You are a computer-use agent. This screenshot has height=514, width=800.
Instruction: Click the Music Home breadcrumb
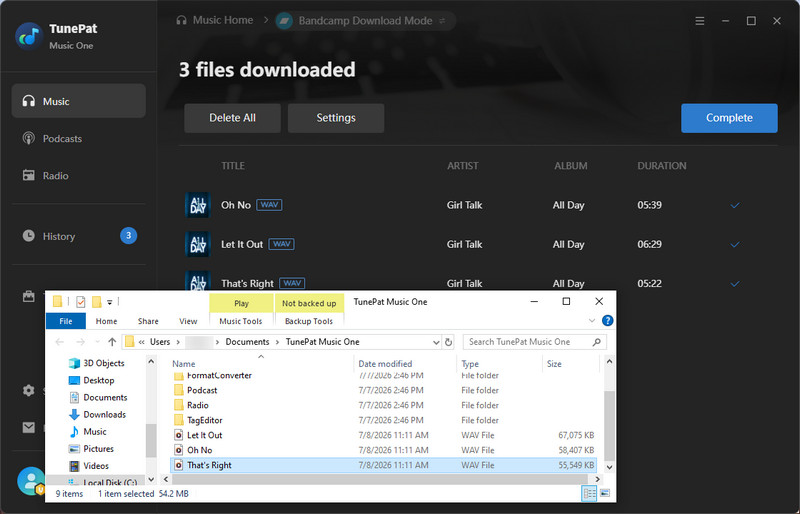(x=214, y=20)
